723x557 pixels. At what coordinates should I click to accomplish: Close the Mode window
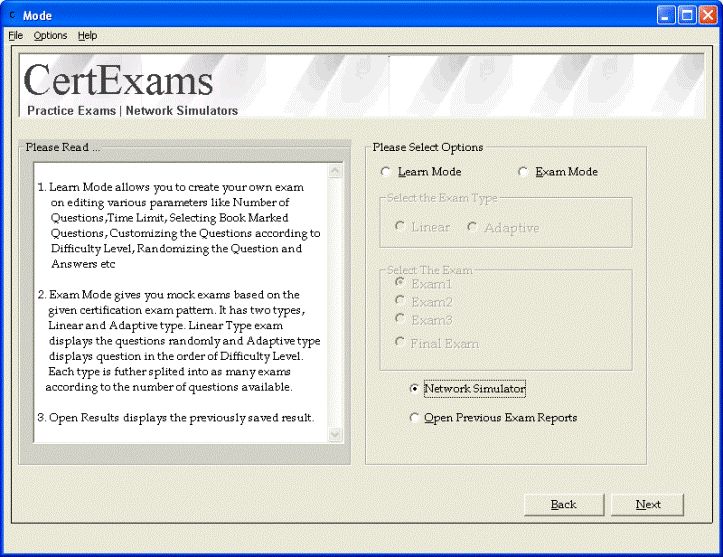click(708, 15)
